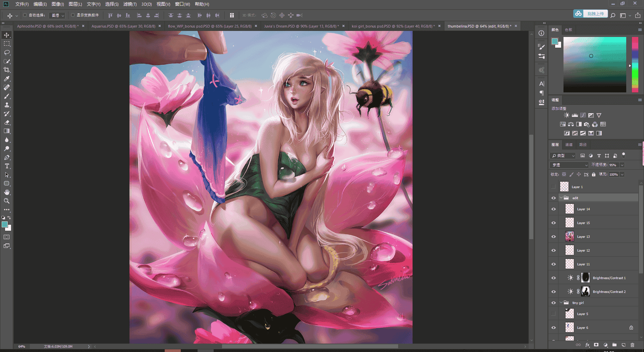Image resolution: width=644 pixels, height=352 pixels.
Task: Select the Eyedropper tool
Action: [x=7, y=79]
